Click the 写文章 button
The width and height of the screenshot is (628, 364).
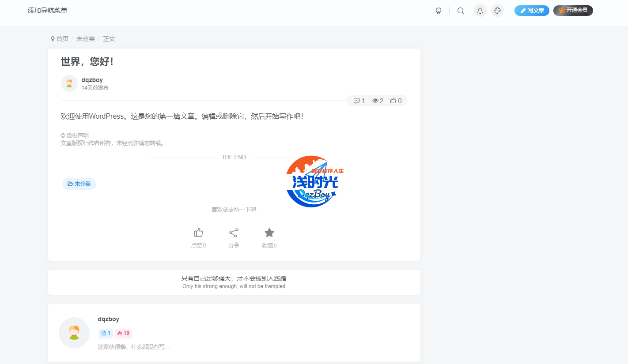pyautogui.click(x=532, y=11)
